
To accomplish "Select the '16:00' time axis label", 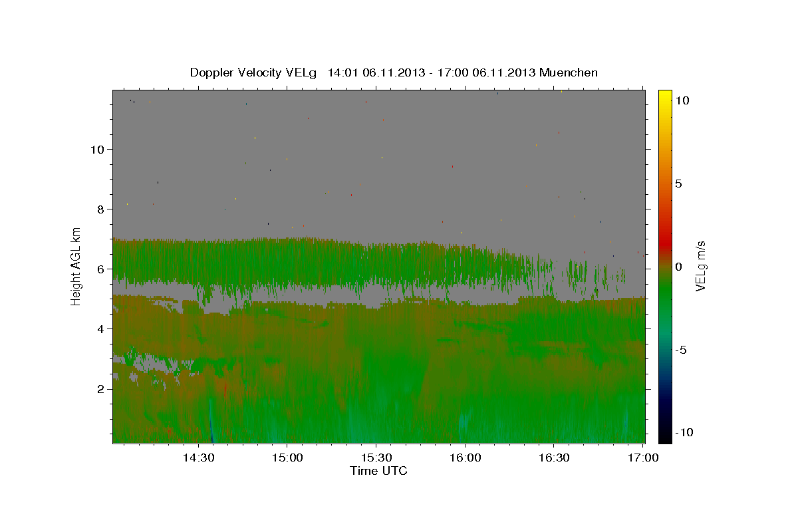I will (465, 458).
